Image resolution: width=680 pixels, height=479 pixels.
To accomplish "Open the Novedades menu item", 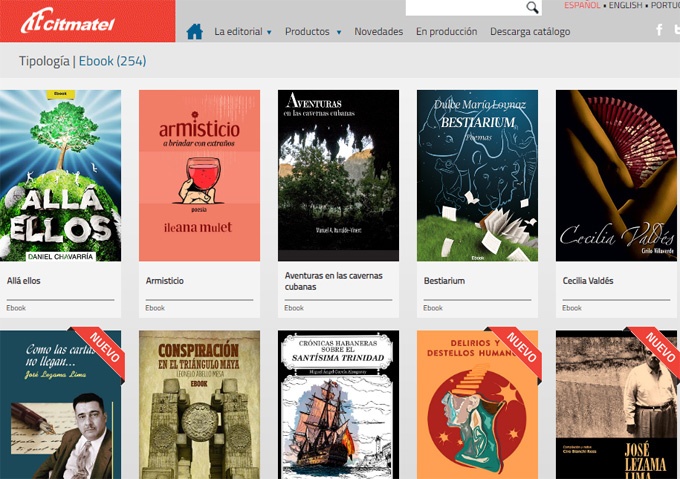I will click(379, 32).
